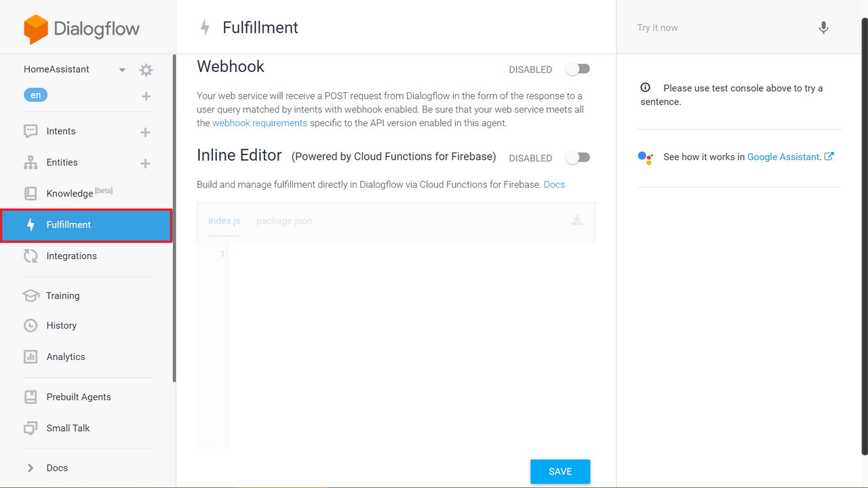Click the Google Assistant colored dots icon

[x=646, y=157]
